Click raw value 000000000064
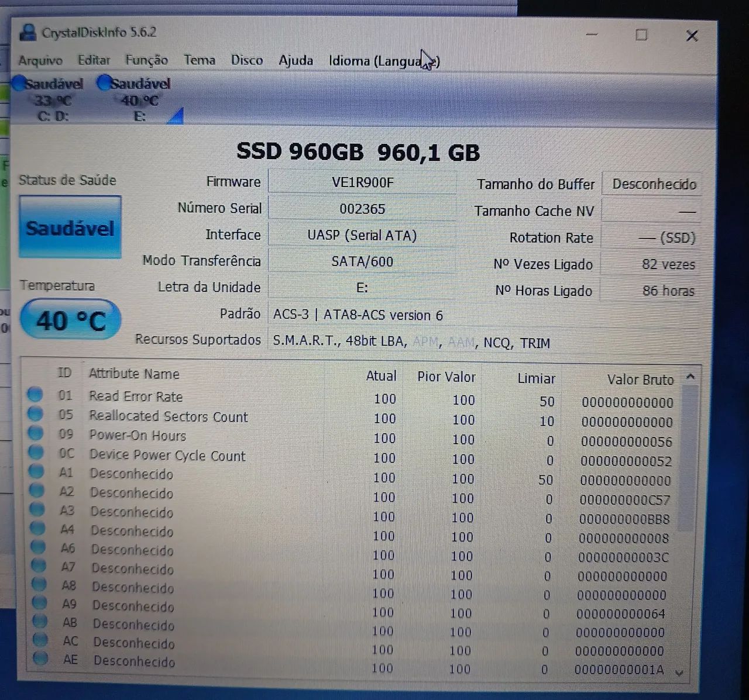Screen dimensions: 749x700 click(621, 614)
